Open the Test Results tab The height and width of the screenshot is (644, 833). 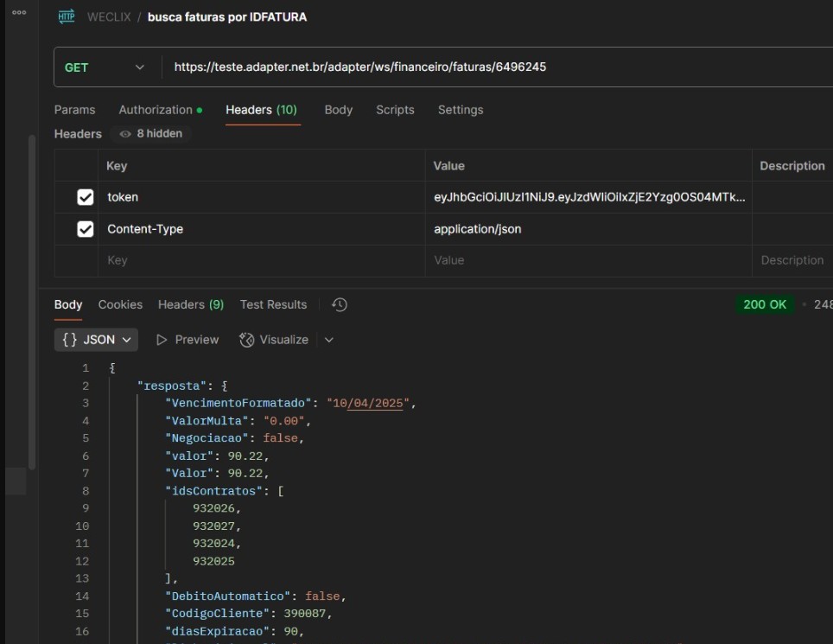click(273, 304)
